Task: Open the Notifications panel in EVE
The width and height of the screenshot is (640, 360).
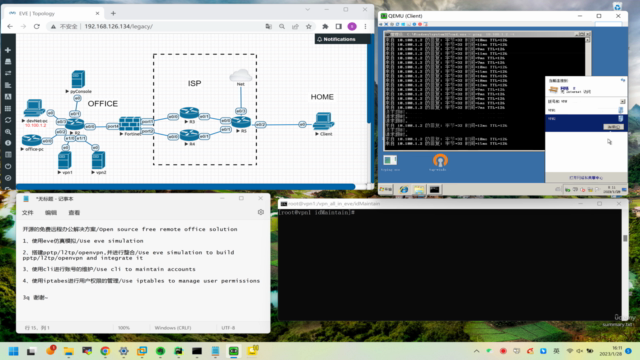Action: click(x=342, y=39)
